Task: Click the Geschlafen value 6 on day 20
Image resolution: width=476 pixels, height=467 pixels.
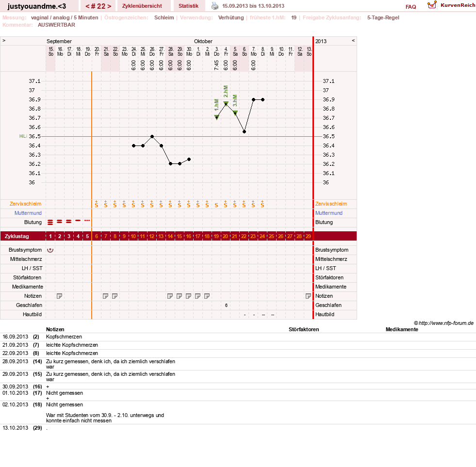Action: tap(226, 306)
